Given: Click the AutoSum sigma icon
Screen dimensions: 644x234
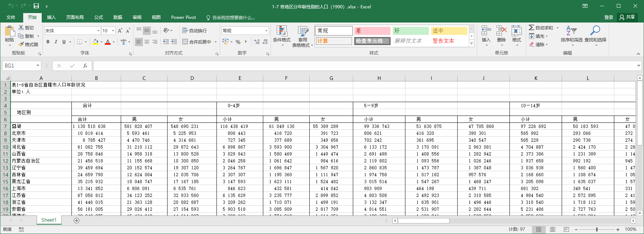Looking at the screenshot, I should click(532, 28).
